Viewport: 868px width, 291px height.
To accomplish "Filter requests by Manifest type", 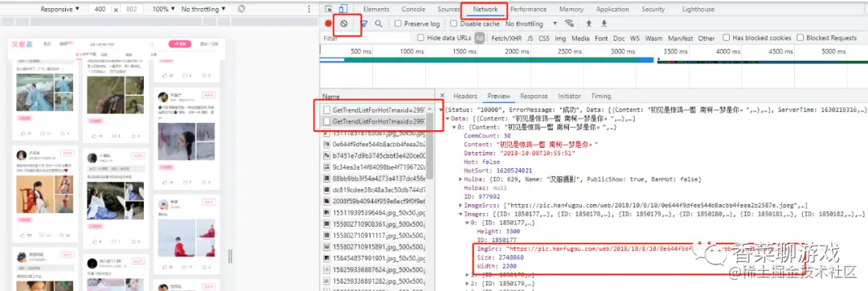I will pyautogui.click(x=681, y=38).
